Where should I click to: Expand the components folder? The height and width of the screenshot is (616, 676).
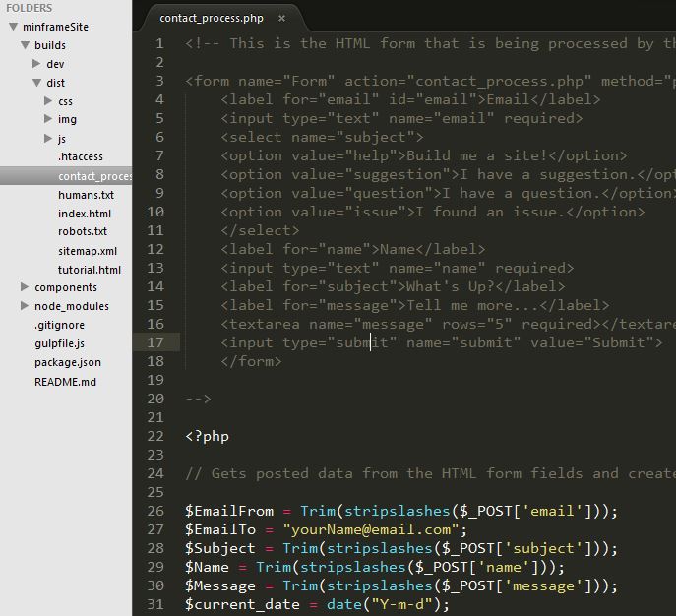pos(25,287)
